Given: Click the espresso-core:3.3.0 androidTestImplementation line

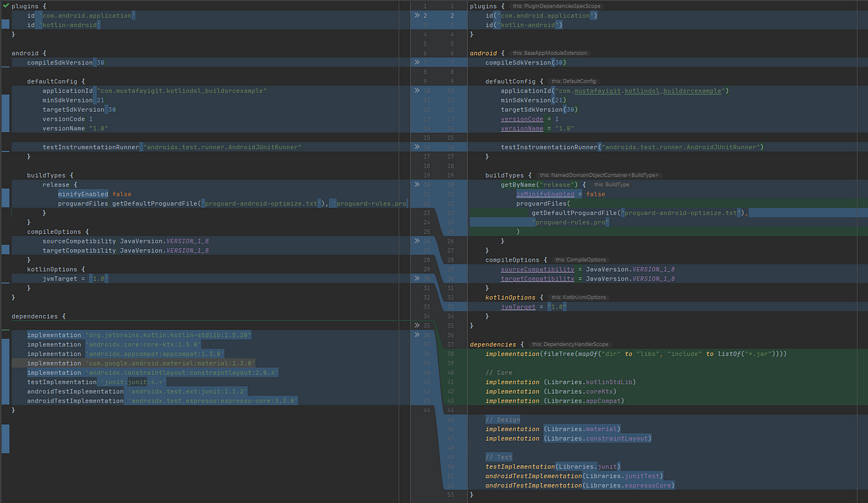Looking at the screenshot, I should (163, 401).
